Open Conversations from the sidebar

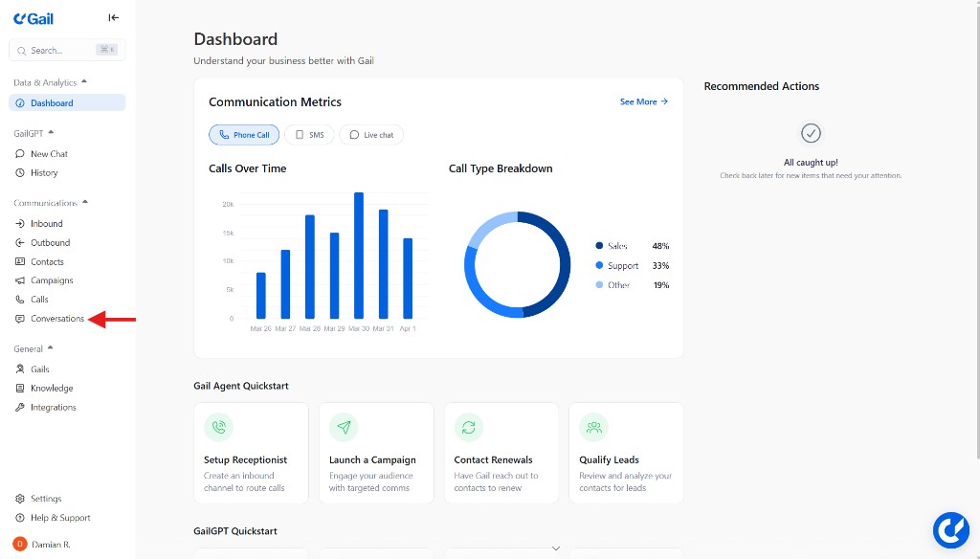(56, 319)
